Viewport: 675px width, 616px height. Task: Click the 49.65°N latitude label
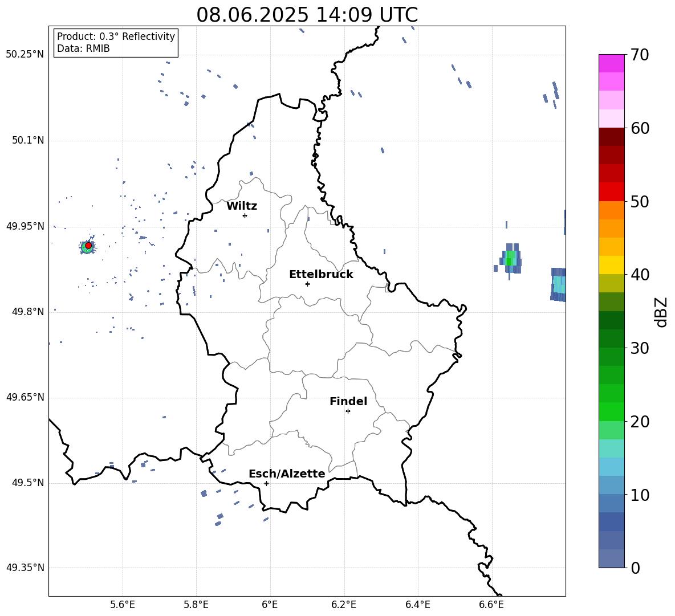[x=25, y=397]
